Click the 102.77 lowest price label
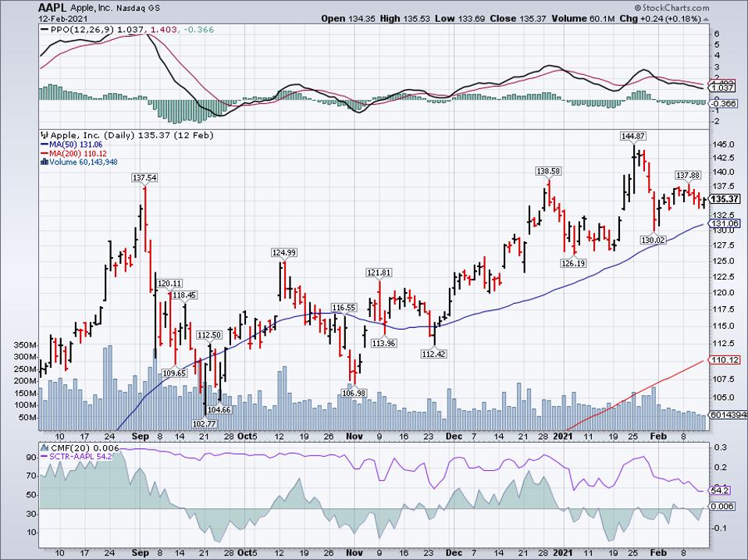This screenshot has width=748, height=560. pyautogui.click(x=204, y=423)
